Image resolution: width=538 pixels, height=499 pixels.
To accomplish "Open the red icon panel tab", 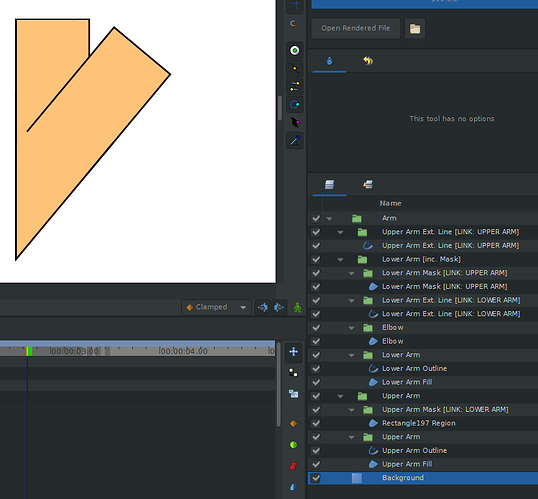I will point(293,466).
